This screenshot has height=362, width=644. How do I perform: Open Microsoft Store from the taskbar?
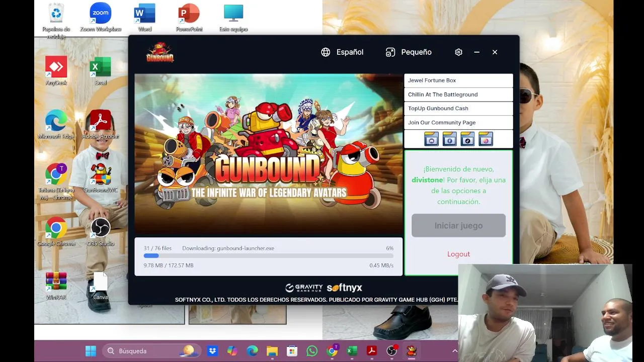(292, 351)
